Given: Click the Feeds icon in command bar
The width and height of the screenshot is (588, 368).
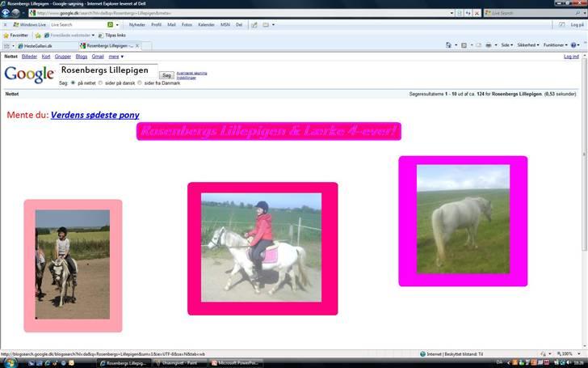Looking at the screenshot, I should [464, 45].
